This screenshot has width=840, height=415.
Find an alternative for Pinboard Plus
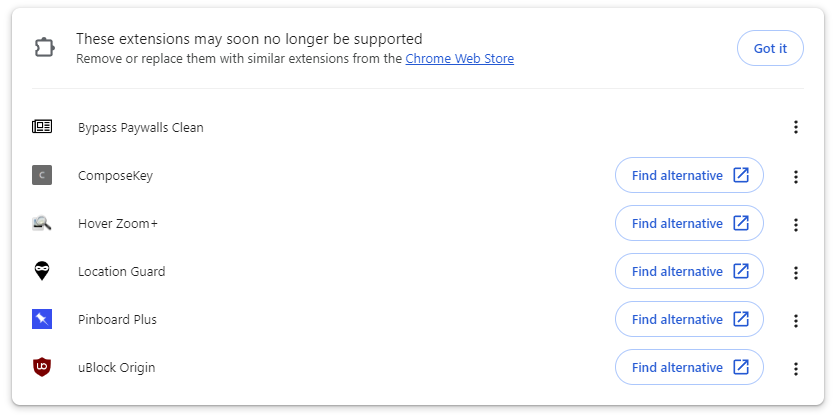pos(689,320)
